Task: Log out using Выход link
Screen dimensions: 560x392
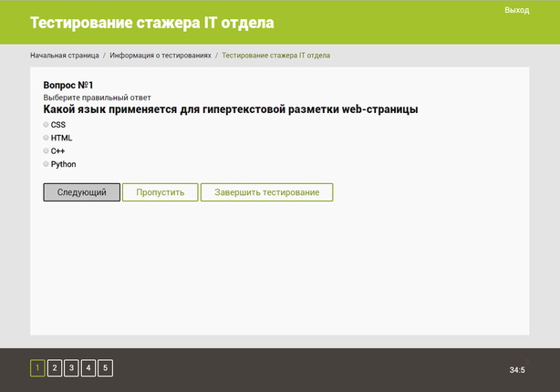Action: coord(517,10)
